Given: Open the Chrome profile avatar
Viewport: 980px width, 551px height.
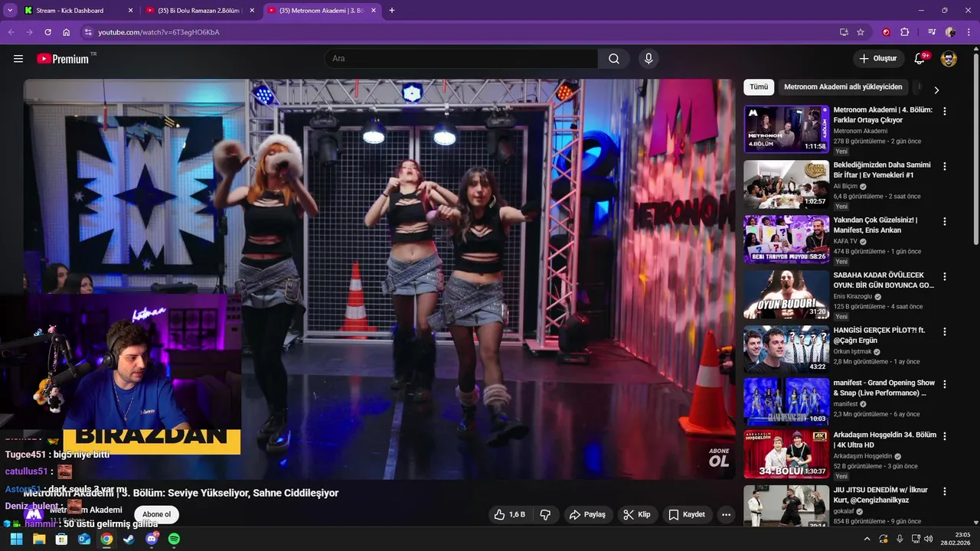Looking at the screenshot, I should coord(951,32).
